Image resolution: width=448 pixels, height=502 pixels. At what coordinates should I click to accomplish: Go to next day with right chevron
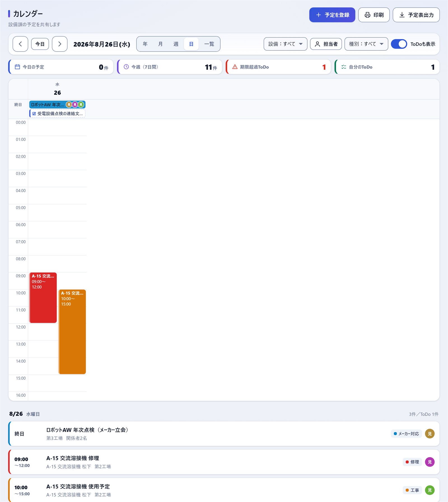tap(60, 44)
